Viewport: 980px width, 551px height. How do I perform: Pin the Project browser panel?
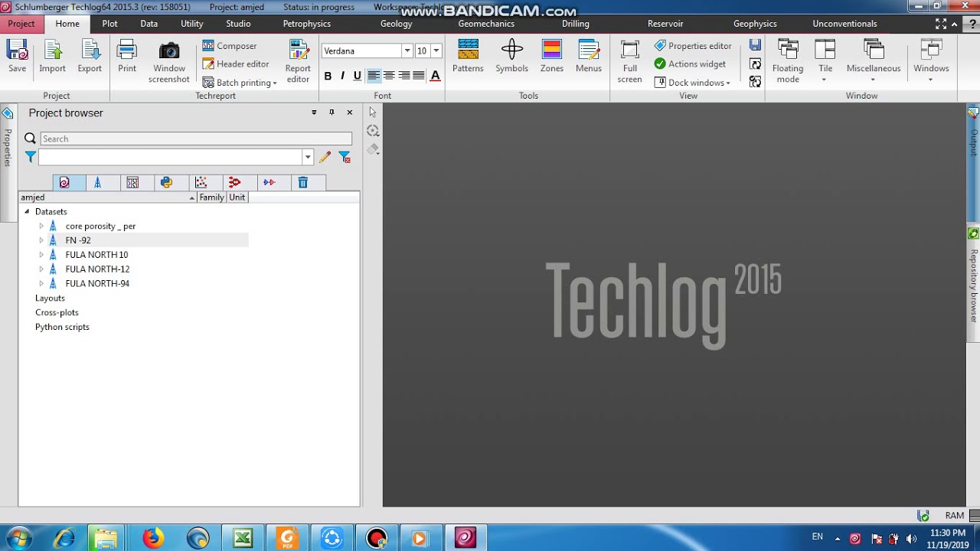pyautogui.click(x=332, y=112)
